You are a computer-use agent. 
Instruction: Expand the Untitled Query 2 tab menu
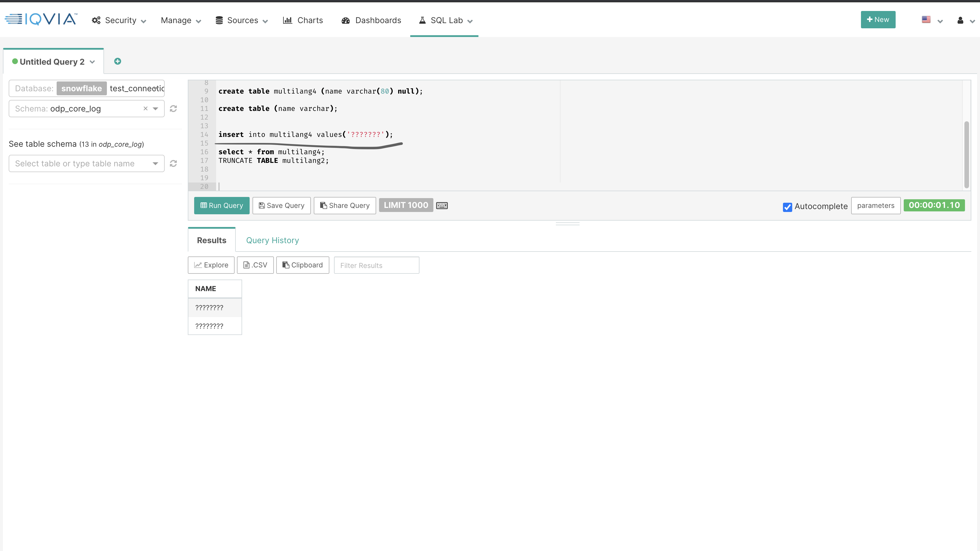(x=92, y=62)
